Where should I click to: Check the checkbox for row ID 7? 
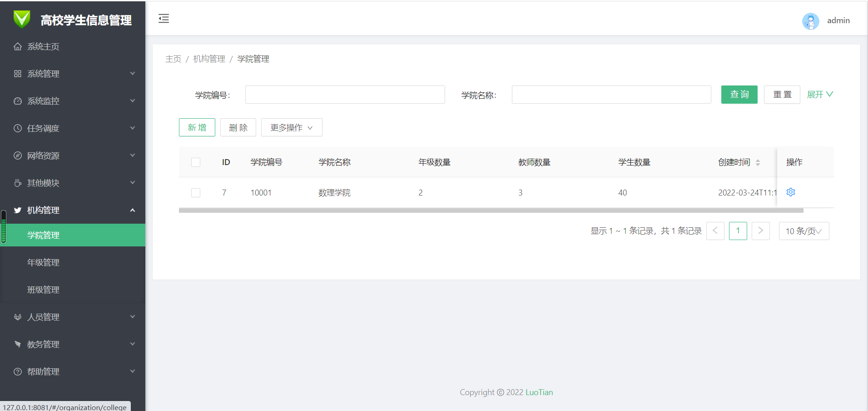196,193
